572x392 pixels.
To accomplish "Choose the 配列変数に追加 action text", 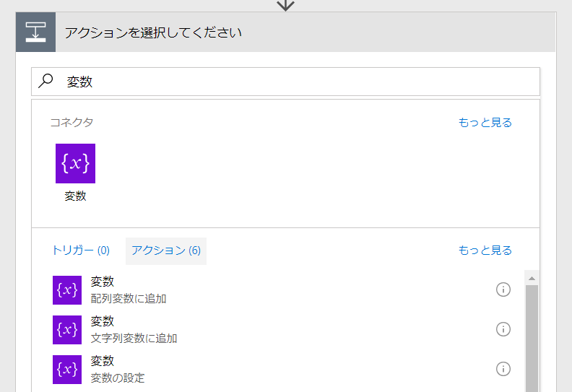I will coord(129,299).
